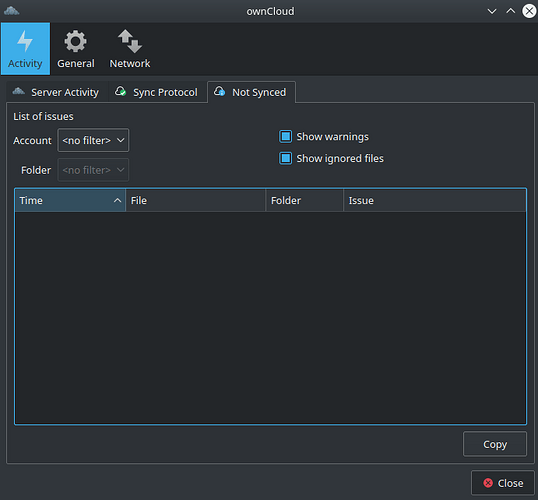Click the ownCloud cloud icon in title bar

(11, 11)
